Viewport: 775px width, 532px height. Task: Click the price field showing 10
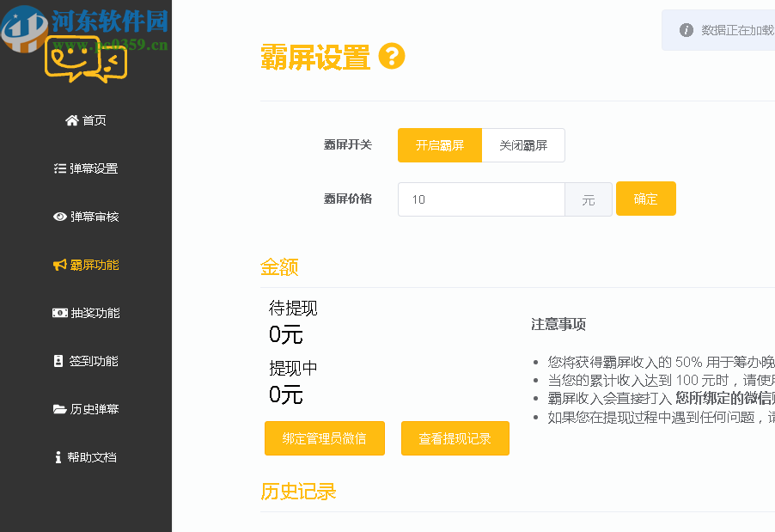click(x=481, y=199)
